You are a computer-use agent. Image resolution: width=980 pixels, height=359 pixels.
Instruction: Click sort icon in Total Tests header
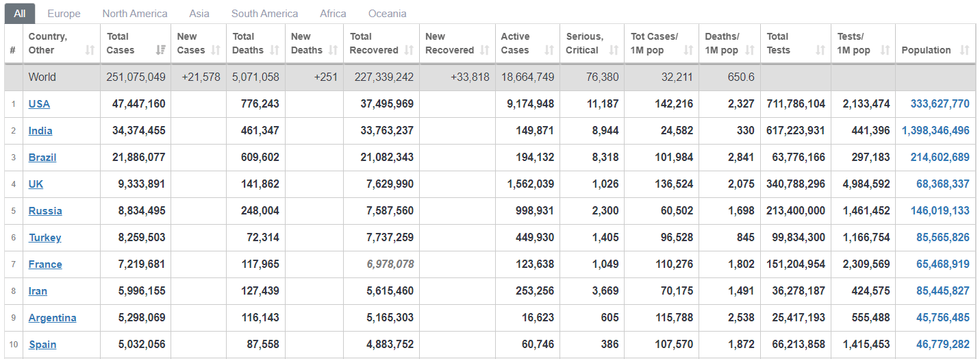(x=820, y=50)
